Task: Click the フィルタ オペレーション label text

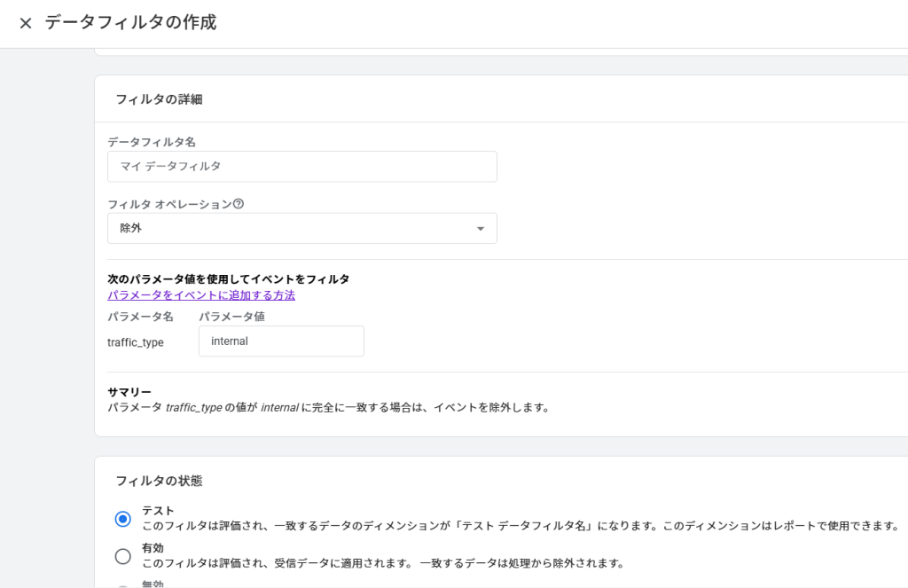Action: pos(168,204)
